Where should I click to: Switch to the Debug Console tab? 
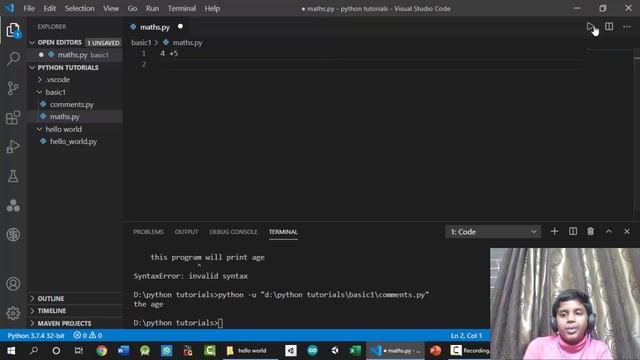(233, 231)
